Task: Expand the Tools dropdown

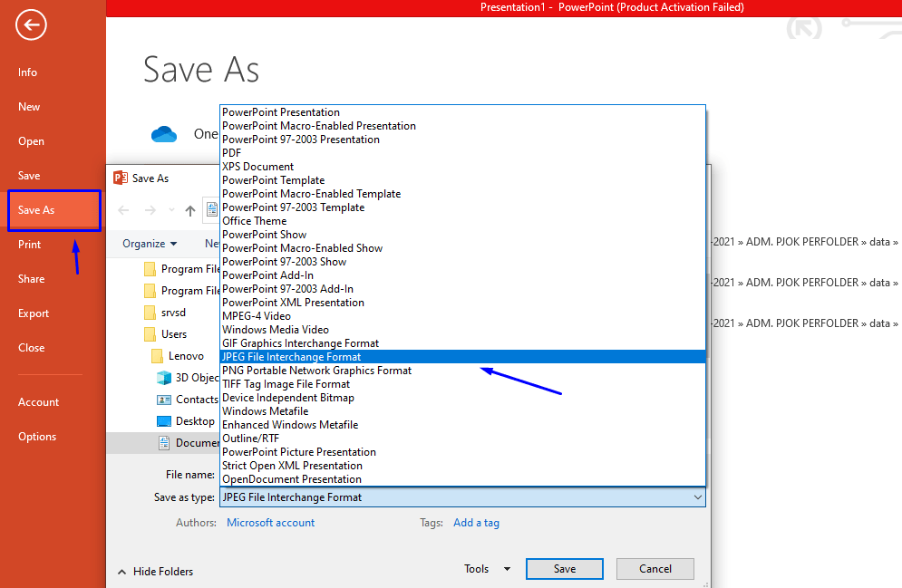Action: click(487, 568)
